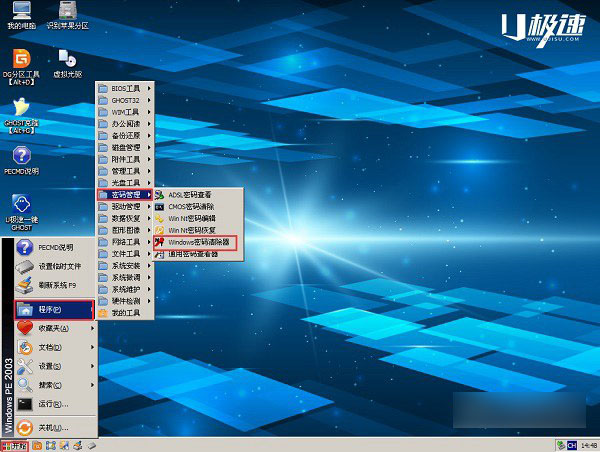This screenshot has width=600, height=452.
Task: Open the 硬件检测 program folder
Action: coord(125,301)
